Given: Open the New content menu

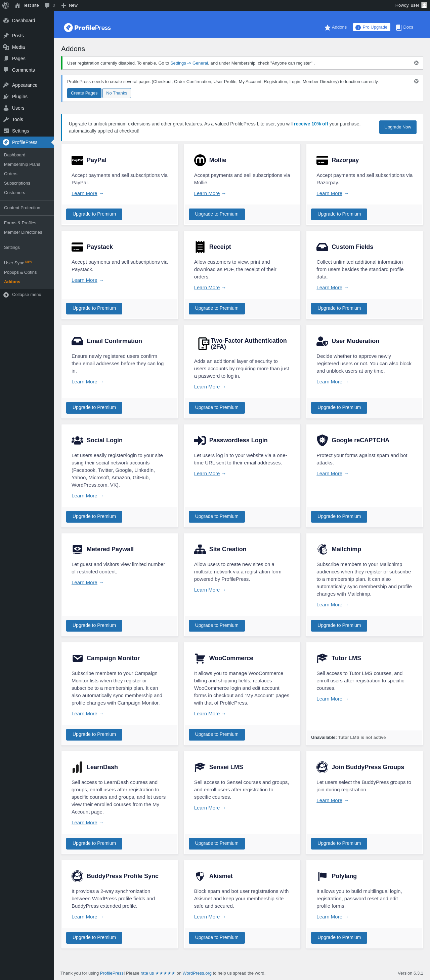Looking at the screenshot, I should [x=69, y=5].
